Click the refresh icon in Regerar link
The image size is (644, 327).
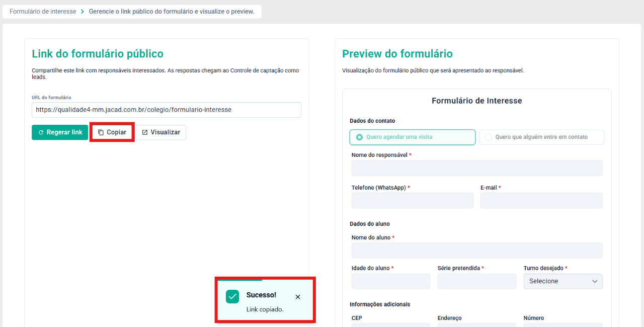click(x=41, y=132)
